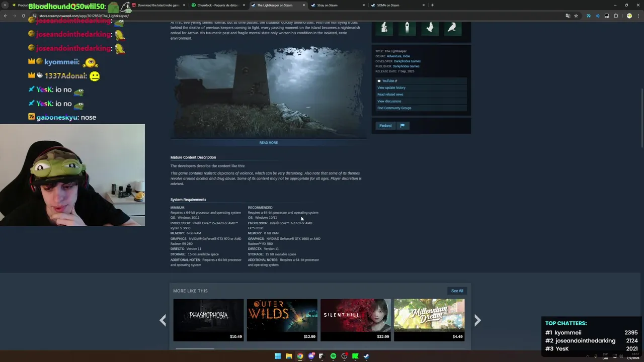Expand description with READ MORE
This screenshot has width=644, height=362.
(x=268, y=143)
